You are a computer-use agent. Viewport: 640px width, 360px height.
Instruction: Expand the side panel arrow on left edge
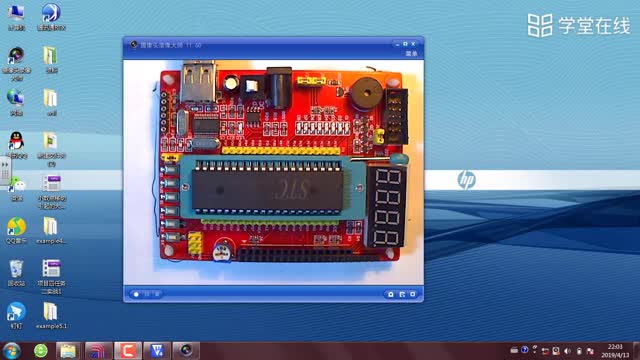point(5,164)
